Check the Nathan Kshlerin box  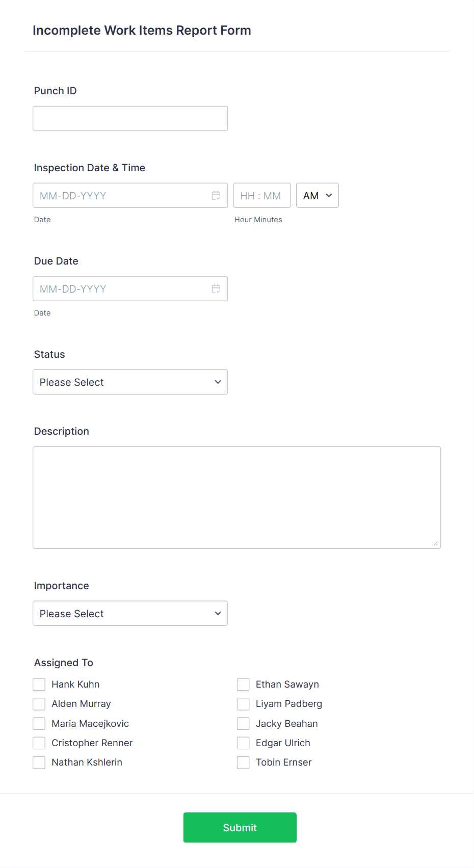(x=39, y=762)
